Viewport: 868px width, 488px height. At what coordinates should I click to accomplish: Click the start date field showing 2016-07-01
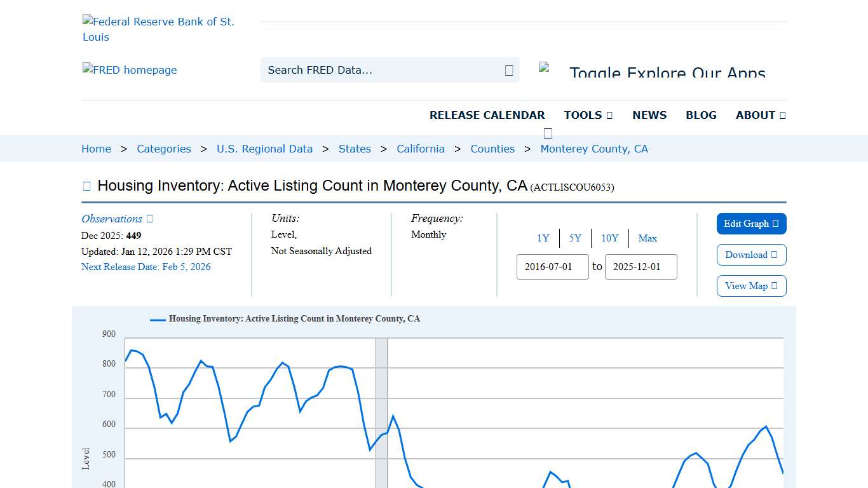pyautogui.click(x=552, y=267)
